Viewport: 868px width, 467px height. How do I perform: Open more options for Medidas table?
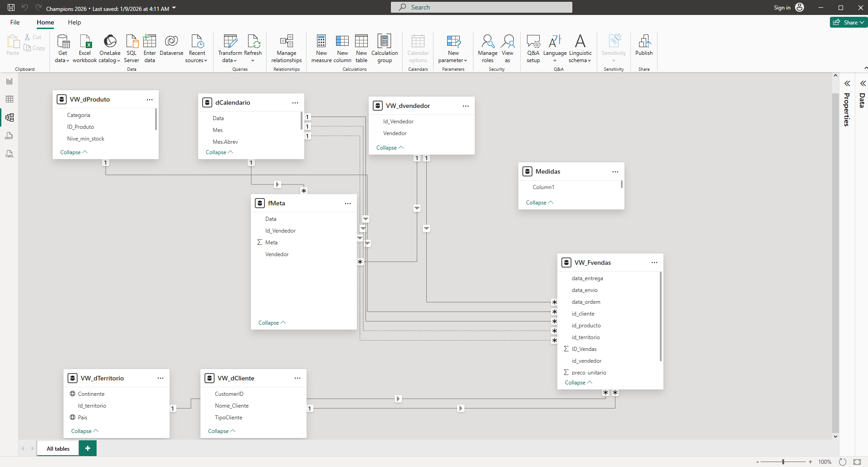tap(615, 172)
